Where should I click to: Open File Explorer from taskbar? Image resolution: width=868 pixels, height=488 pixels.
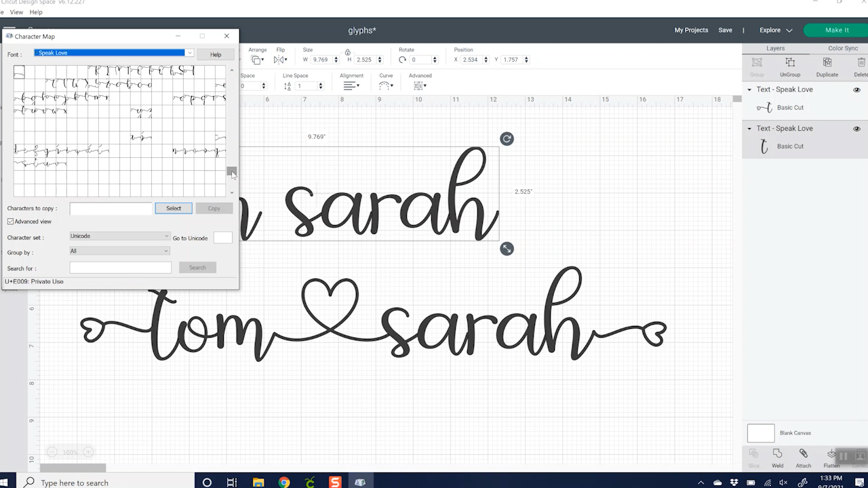[258, 482]
